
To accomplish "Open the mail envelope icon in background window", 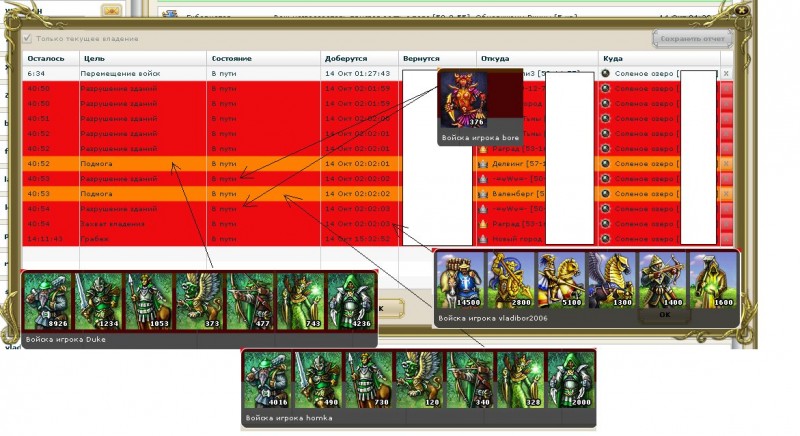I will click(111, 11).
